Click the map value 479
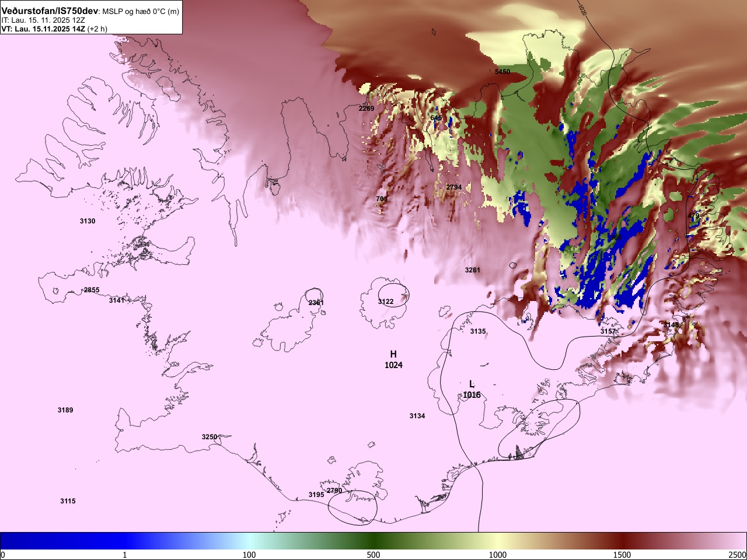This screenshot has width=747, height=560. pyautogui.click(x=694, y=216)
